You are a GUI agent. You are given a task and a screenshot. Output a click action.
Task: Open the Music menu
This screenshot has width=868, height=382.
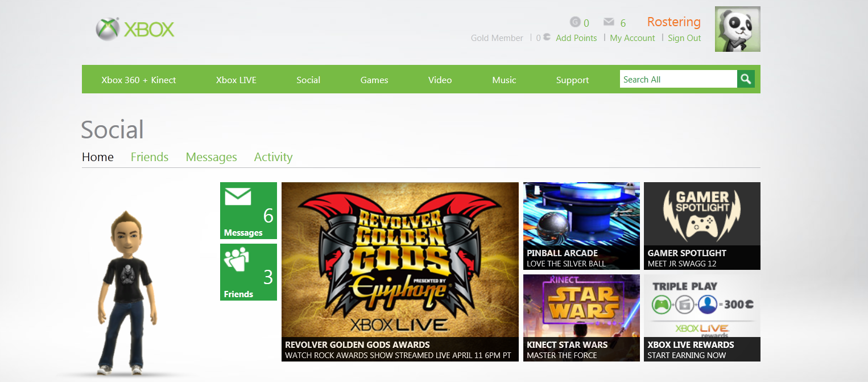pos(504,80)
